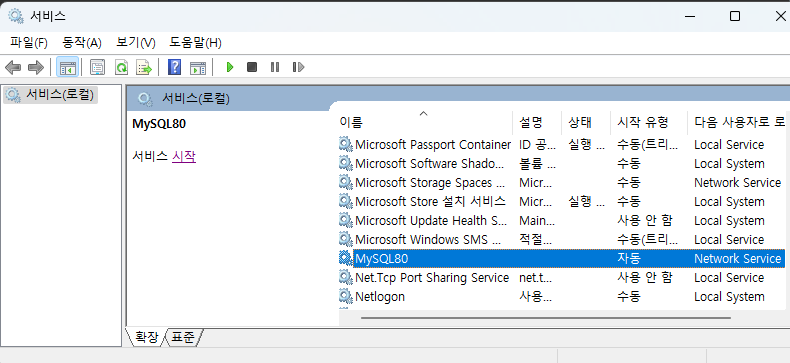The height and width of the screenshot is (363, 790).
Task: Select the Microsoft Software Shadow service row
Action: (x=562, y=164)
